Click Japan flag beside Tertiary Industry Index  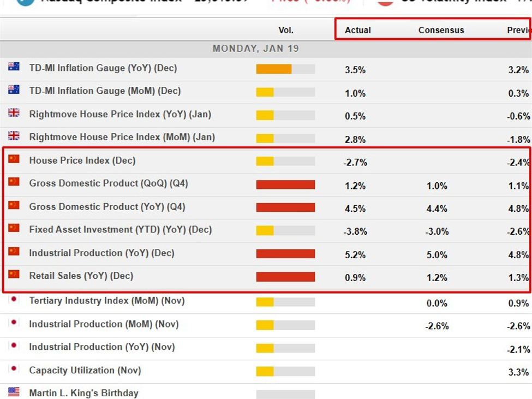[14, 299]
